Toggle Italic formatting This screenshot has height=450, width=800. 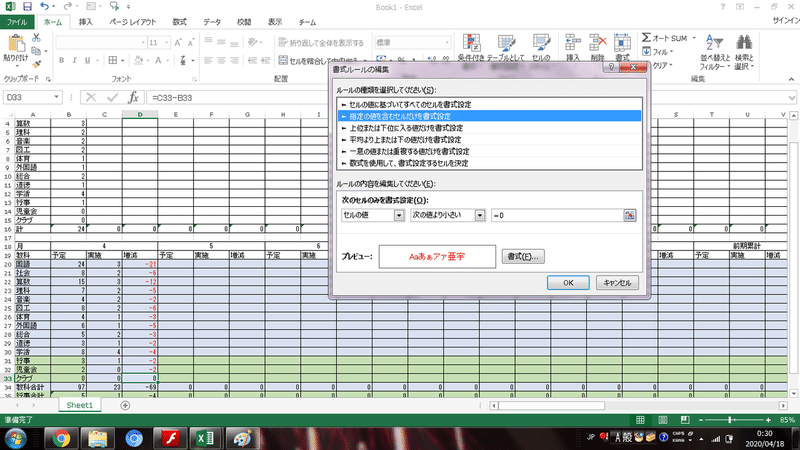click(x=74, y=60)
